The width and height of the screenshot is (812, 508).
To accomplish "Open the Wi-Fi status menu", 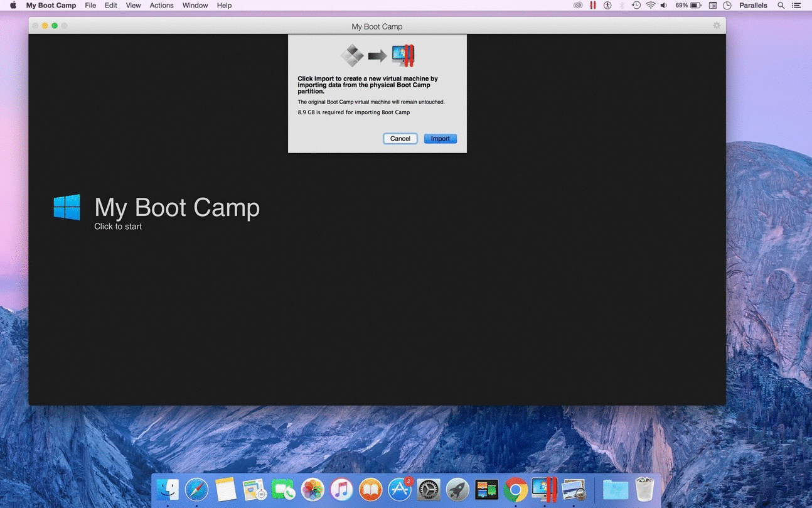I will (x=651, y=5).
